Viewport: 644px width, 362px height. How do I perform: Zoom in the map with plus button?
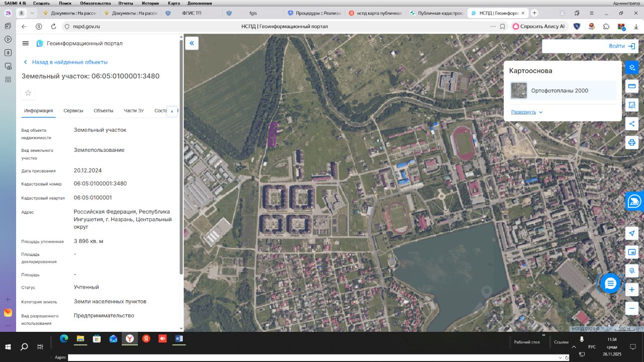coord(632,290)
